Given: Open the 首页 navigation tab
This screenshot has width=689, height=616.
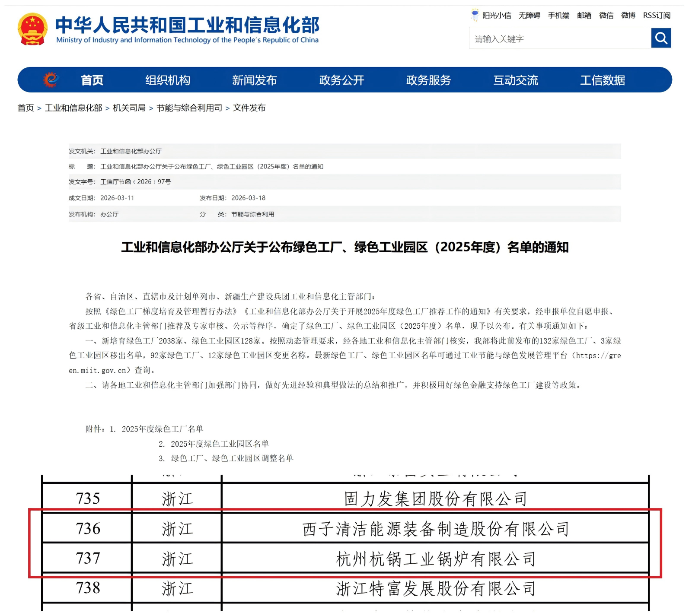Looking at the screenshot, I should 92,80.
